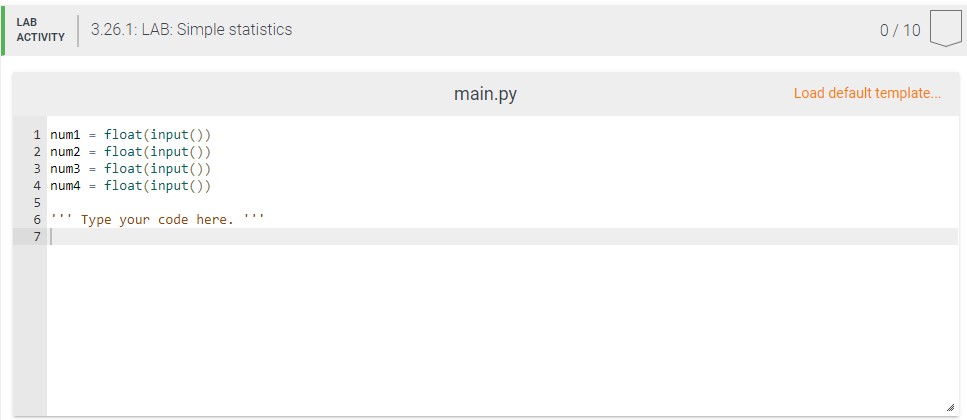Select line number 6 in the gutter
The image size is (967, 420).
pyautogui.click(x=37, y=220)
